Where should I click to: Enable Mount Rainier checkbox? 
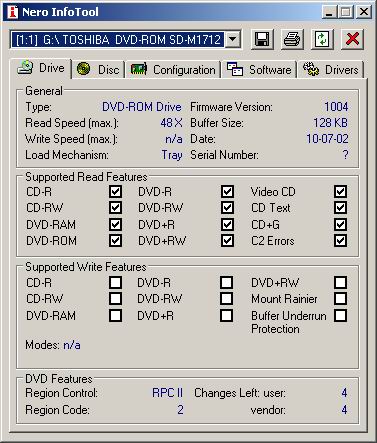340,298
